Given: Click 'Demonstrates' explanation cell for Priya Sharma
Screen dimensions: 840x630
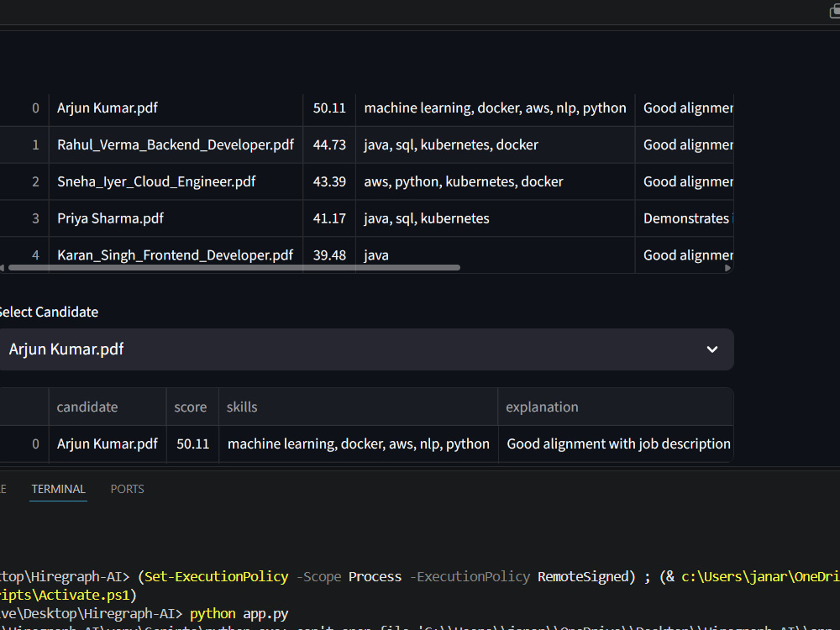Looking at the screenshot, I should (x=684, y=218).
